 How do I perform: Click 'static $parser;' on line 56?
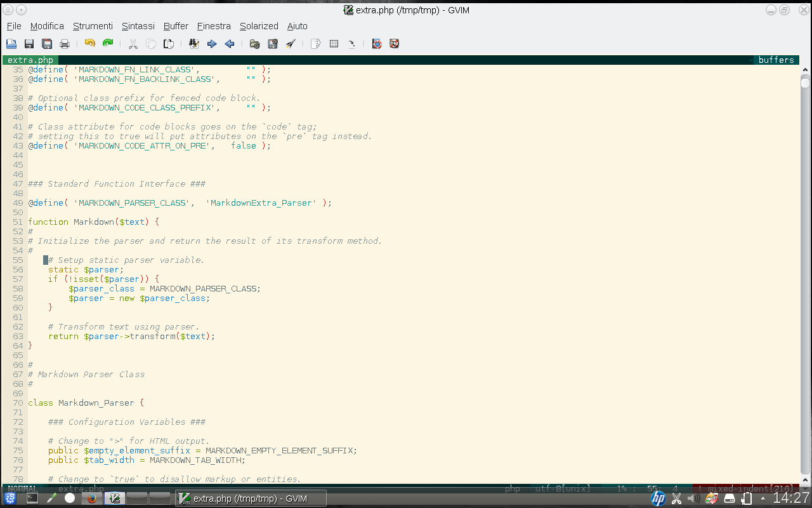86,270
